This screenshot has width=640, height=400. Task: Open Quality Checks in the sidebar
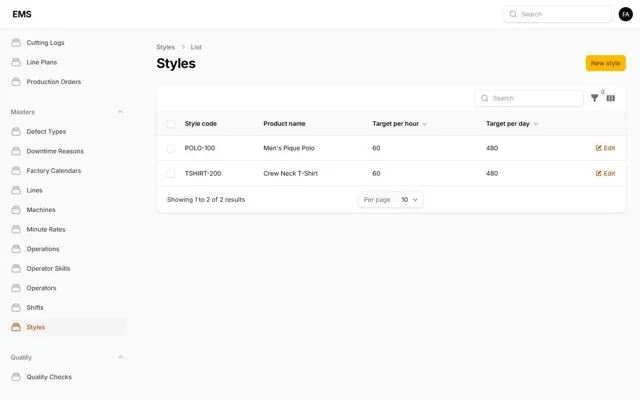[49, 377]
